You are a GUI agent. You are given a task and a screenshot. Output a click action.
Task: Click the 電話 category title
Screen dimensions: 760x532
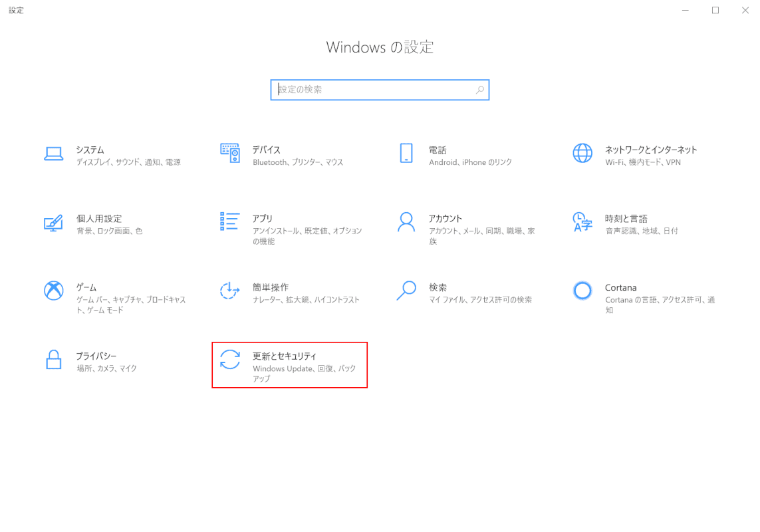438,150
